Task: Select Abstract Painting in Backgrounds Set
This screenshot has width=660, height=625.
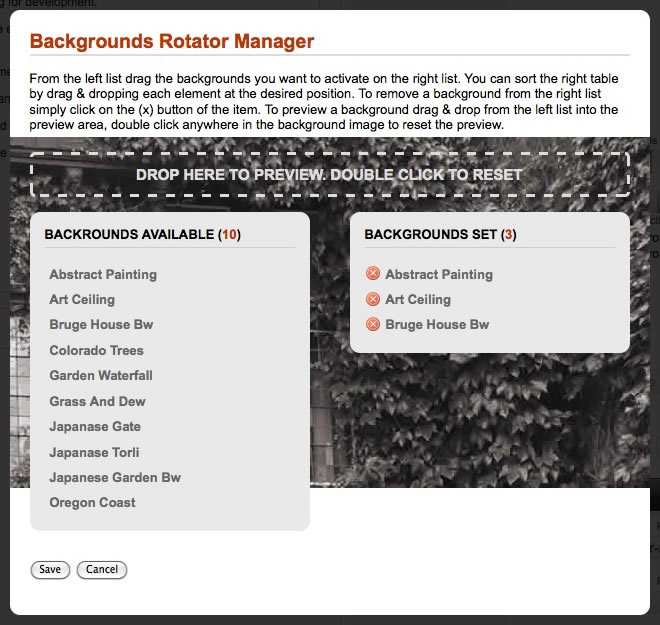Action: (x=439, y=274)
